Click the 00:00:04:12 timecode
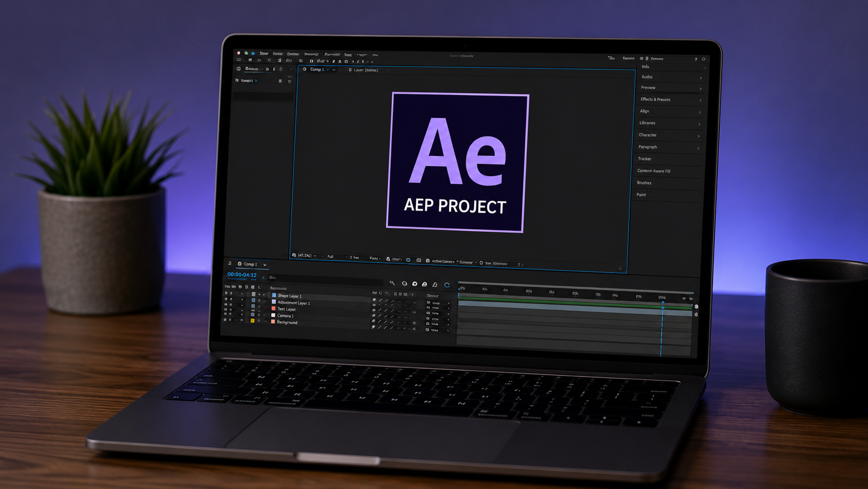 pyautogui.click(x=242, y=275)
